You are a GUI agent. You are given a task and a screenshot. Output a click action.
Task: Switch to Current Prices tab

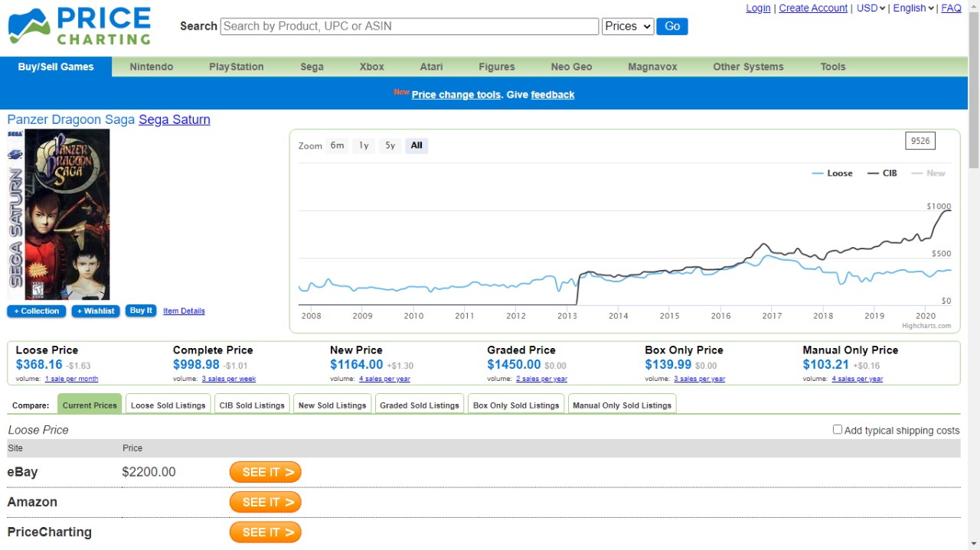coord(90,405)
